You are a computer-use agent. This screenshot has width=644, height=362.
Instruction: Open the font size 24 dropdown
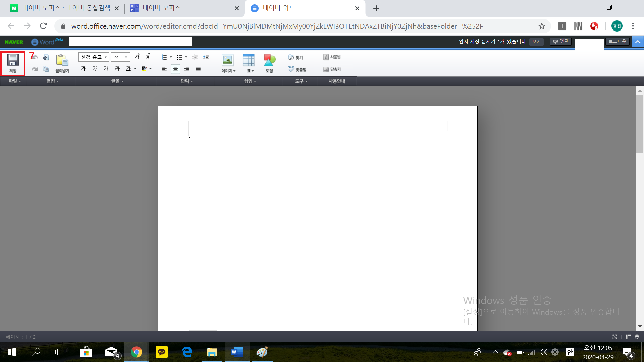pyautogui.click(x=120, y=57)
